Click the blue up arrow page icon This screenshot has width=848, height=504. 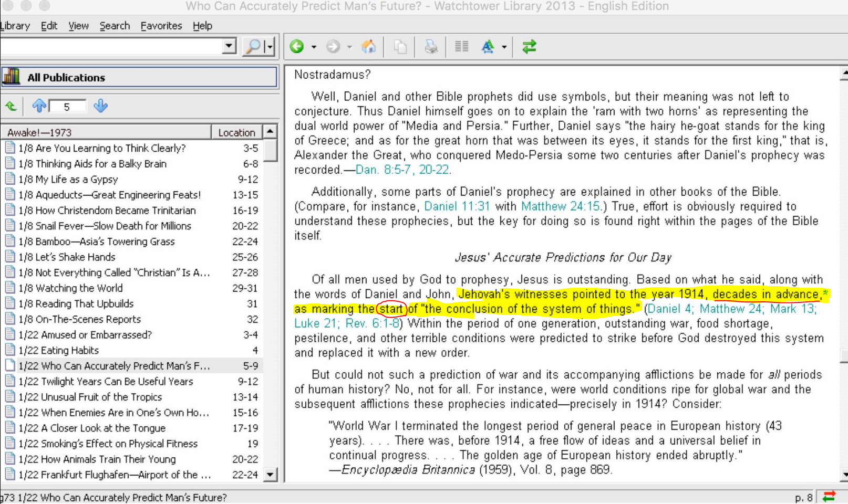point(39,106)
